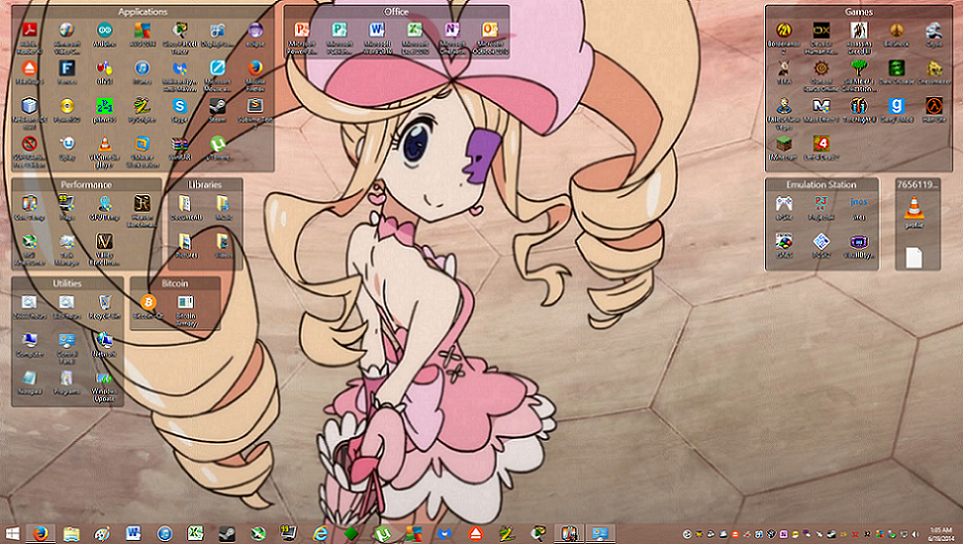Open Adobe Reader in Applications fence
Viewport: 963px width, 544px height.
click(29, 29)
